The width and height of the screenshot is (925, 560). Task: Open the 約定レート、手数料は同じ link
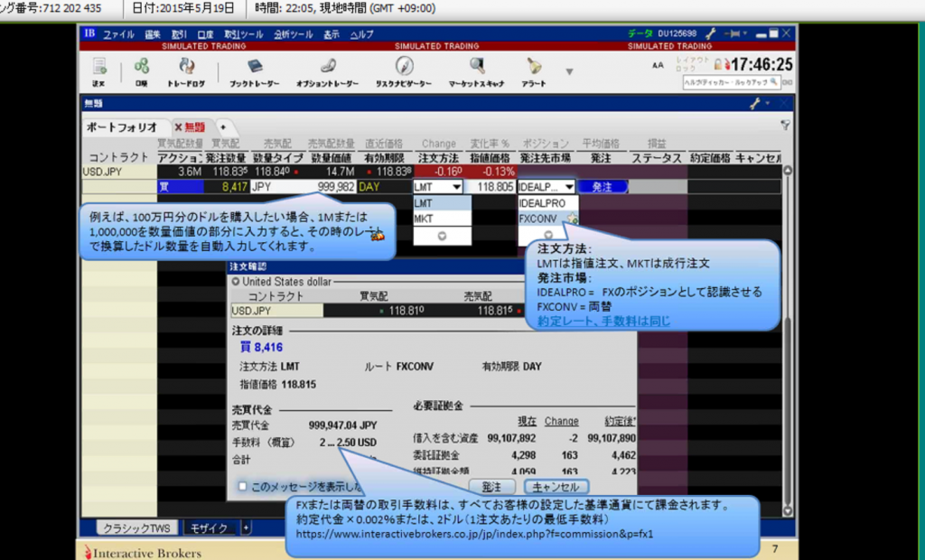[x=603, y=322]
